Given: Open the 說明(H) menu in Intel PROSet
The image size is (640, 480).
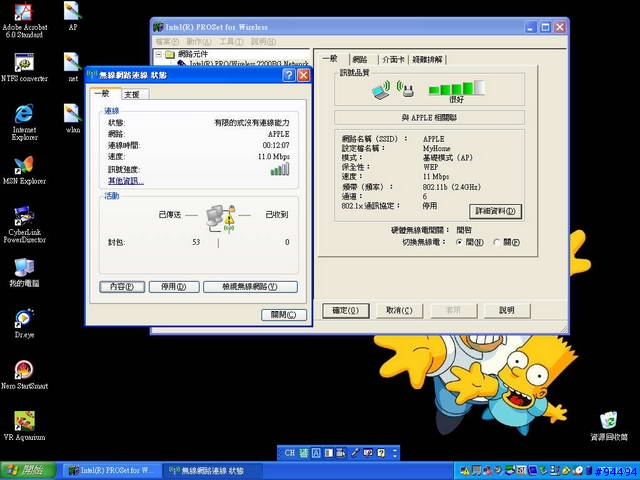Looking at the screenshot, I should point(263,42).
